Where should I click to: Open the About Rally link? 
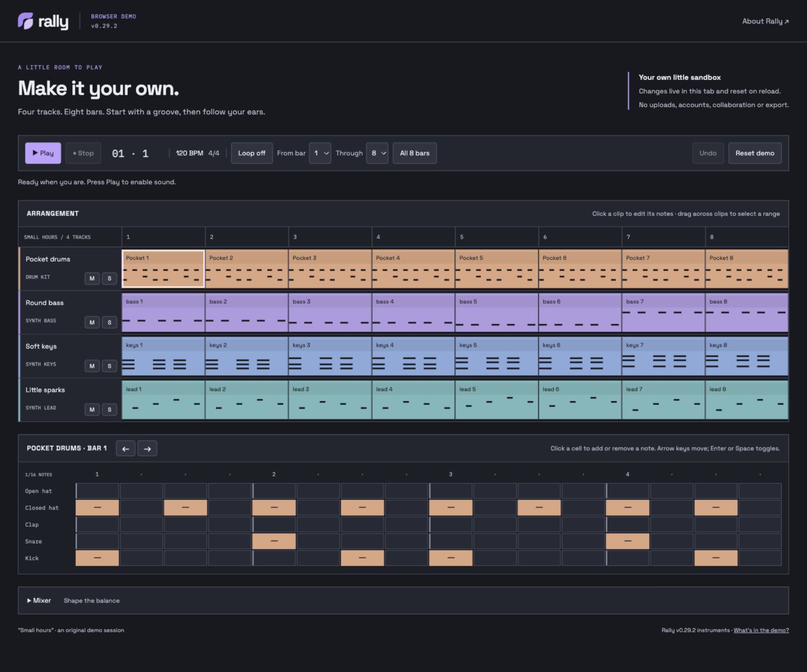pyautogui.click(x=766, y=21)
